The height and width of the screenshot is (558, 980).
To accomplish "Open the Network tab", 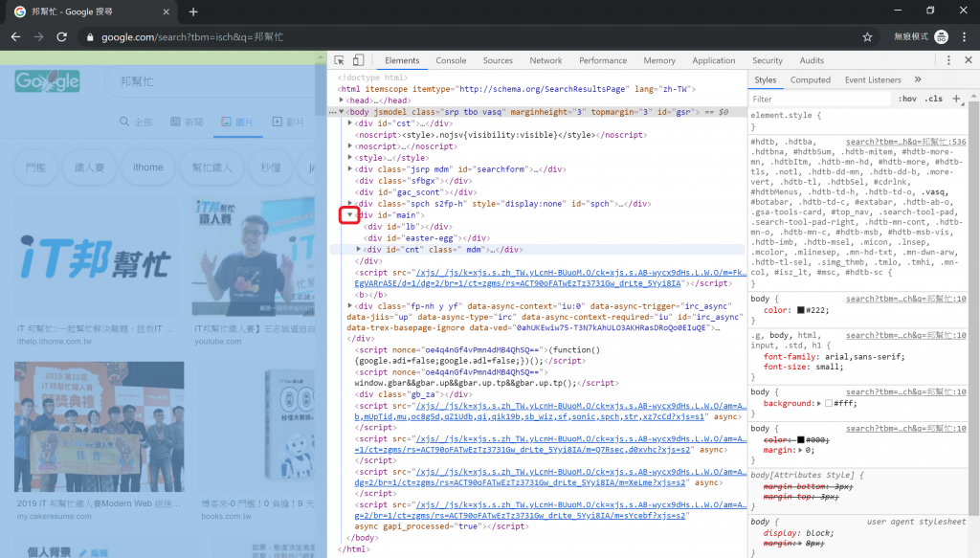I will click(546, 60).
